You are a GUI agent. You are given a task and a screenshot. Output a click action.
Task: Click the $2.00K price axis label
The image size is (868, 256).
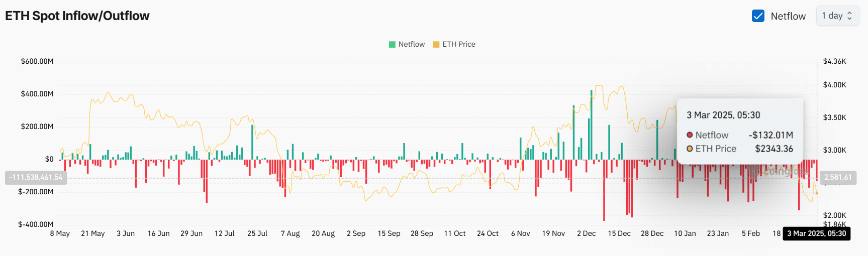[x=835, y=215]
